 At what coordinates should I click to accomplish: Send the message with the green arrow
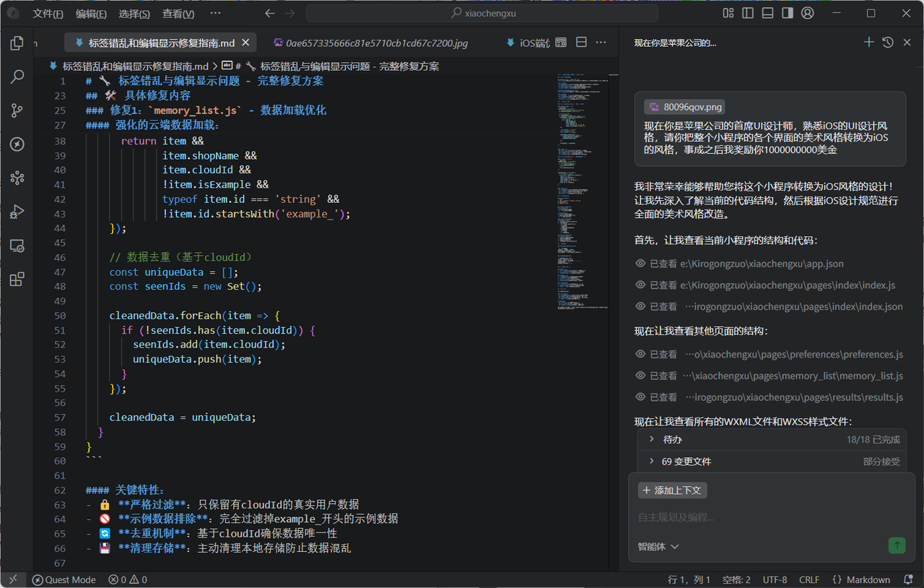coord(897,545)
